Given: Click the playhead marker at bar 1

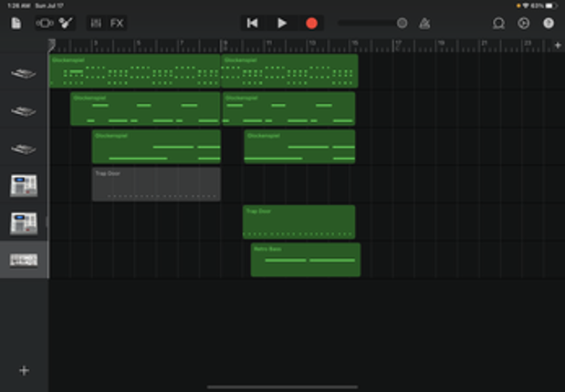Looking at the screenshot, I should [x=52, y=45].
